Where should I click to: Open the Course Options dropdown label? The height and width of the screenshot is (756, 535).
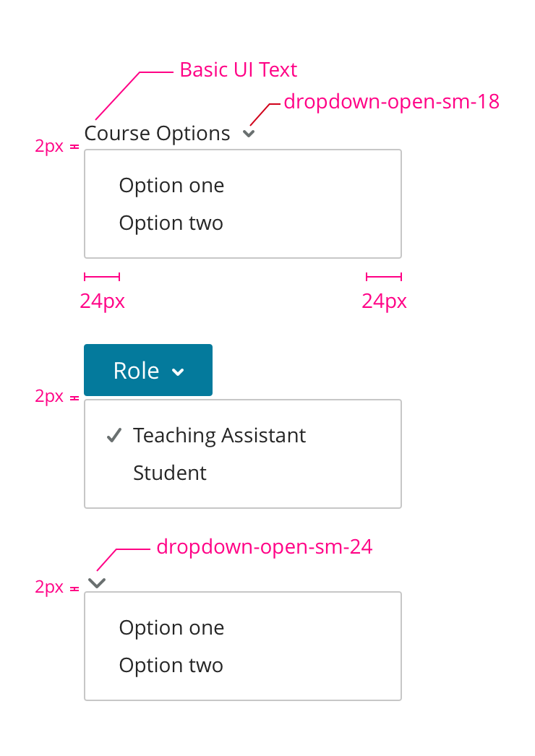(157, 134)
